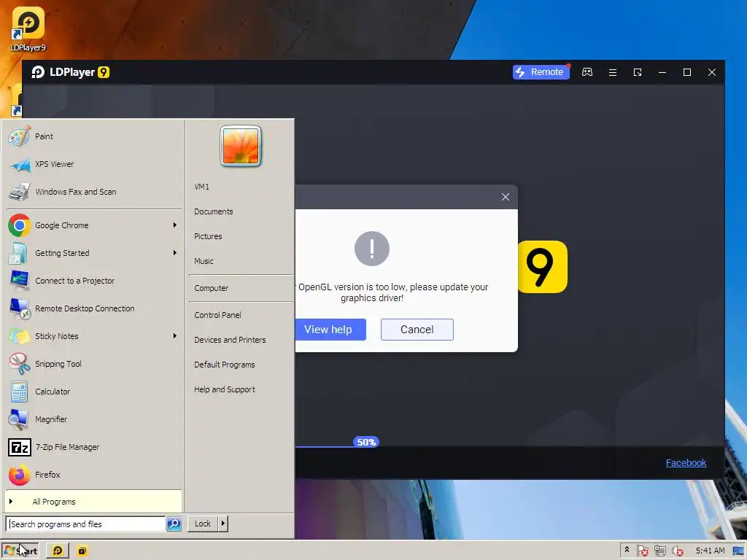Open the LDPlayer9 desktop shortcut

coord(28,28)
